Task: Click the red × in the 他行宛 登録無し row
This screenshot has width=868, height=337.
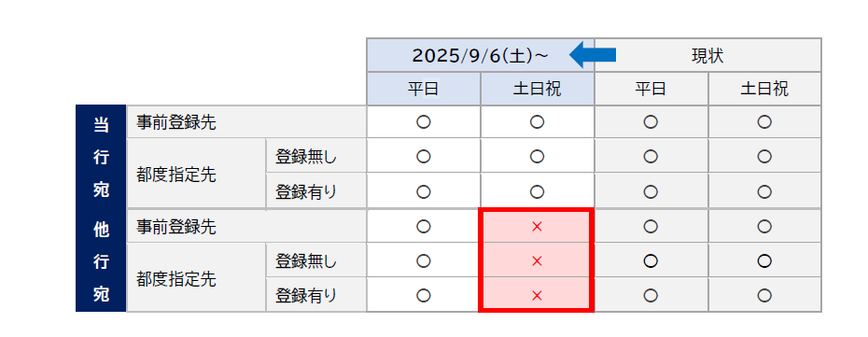Action: pyautogui.click(x=537, y=260)
